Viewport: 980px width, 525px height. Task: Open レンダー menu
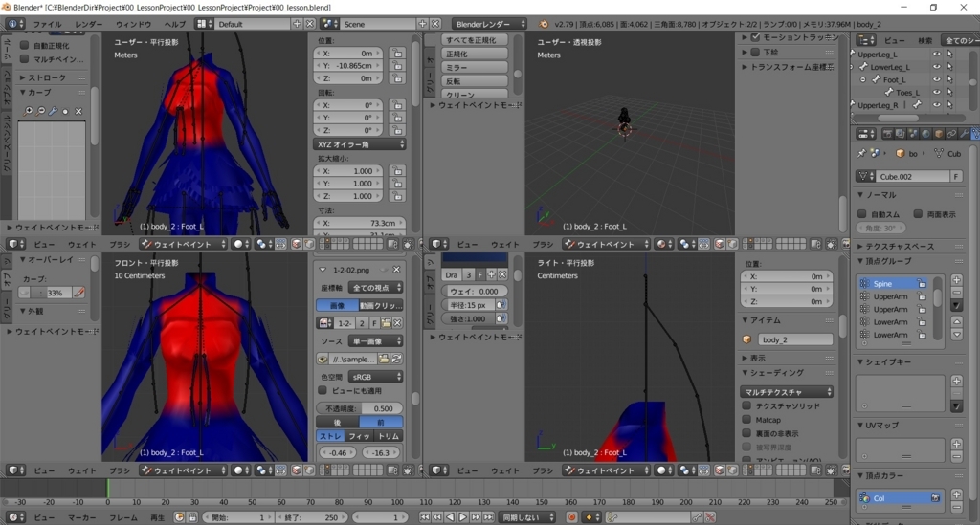(x=89, y=24)
